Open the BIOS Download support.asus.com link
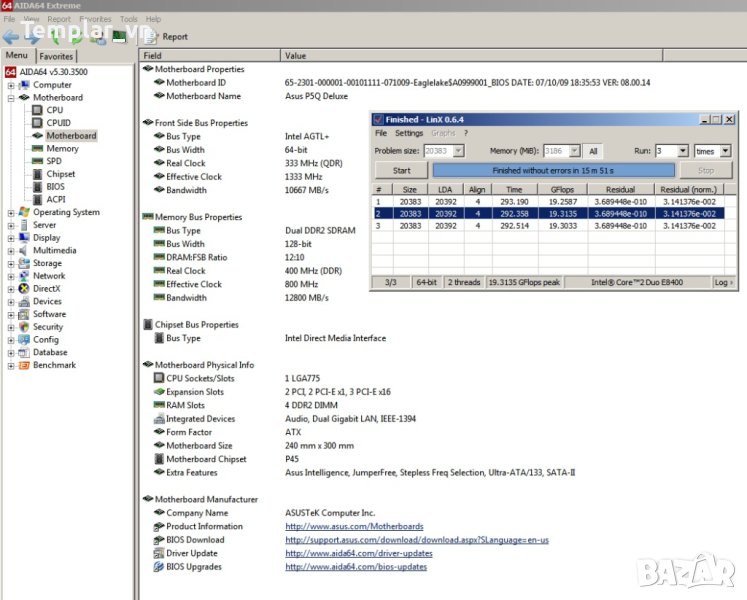Viewport: 747px width, 600px height. 416,540
